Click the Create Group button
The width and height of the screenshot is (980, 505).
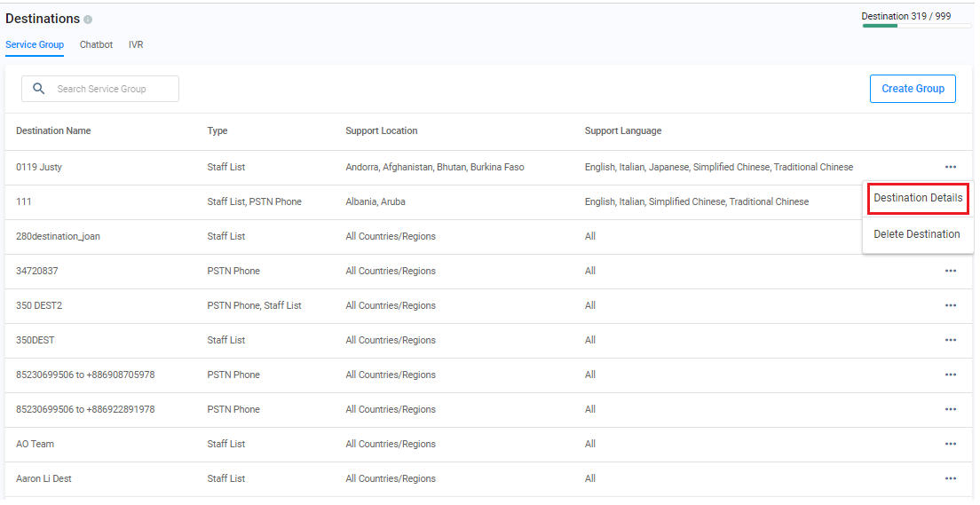[x=913, y=89]
